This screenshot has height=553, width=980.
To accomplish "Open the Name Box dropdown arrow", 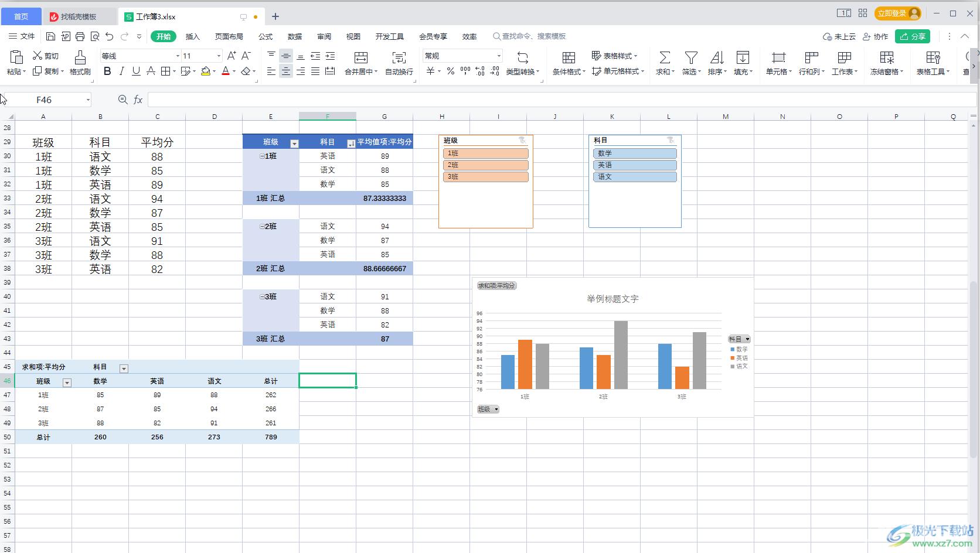I will pos(88,100).
